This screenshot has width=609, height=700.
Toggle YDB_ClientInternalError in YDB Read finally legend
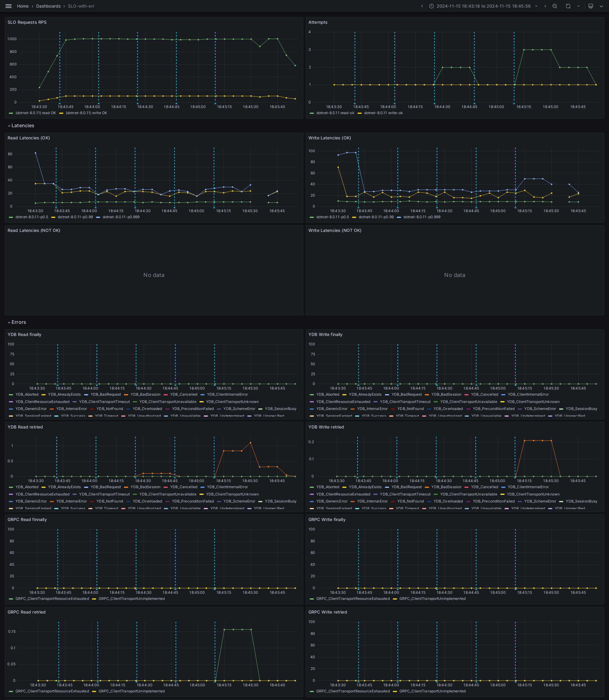(227, 395)
